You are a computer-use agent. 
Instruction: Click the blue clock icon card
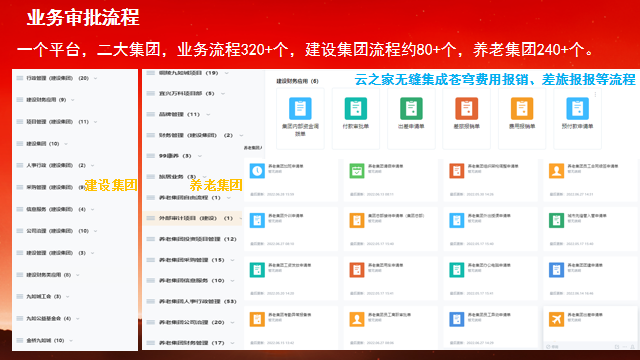[x=257, y=171]
